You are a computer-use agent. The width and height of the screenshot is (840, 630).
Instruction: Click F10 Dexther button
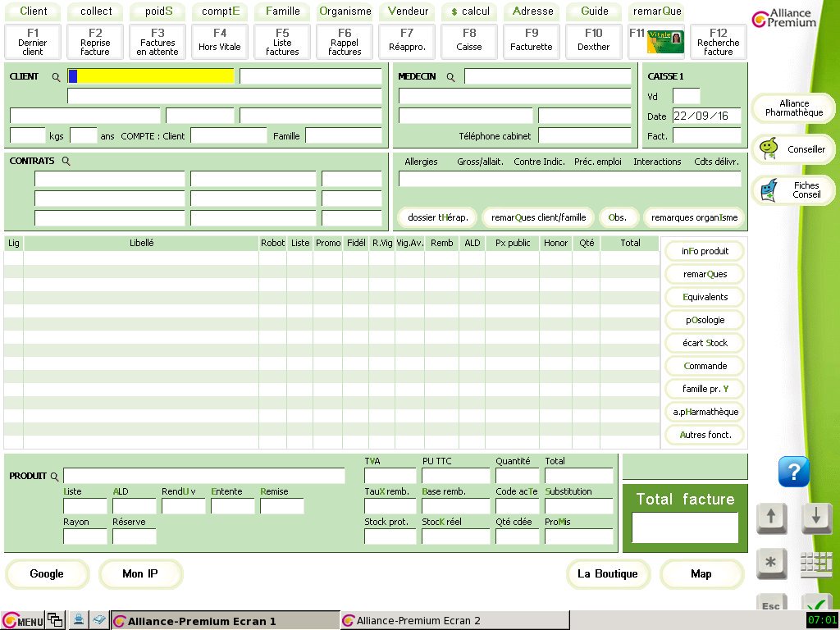tap(594, 42)
